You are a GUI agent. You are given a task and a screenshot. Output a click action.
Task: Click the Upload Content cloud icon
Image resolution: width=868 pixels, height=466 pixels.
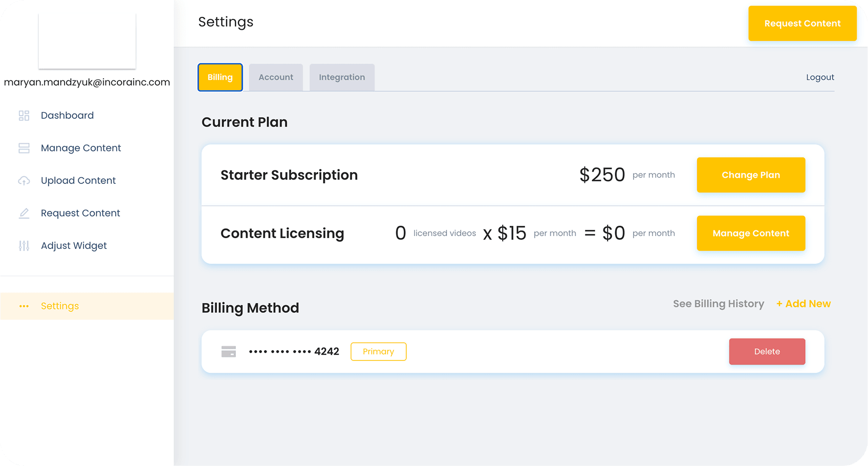[x=24, y=181]
